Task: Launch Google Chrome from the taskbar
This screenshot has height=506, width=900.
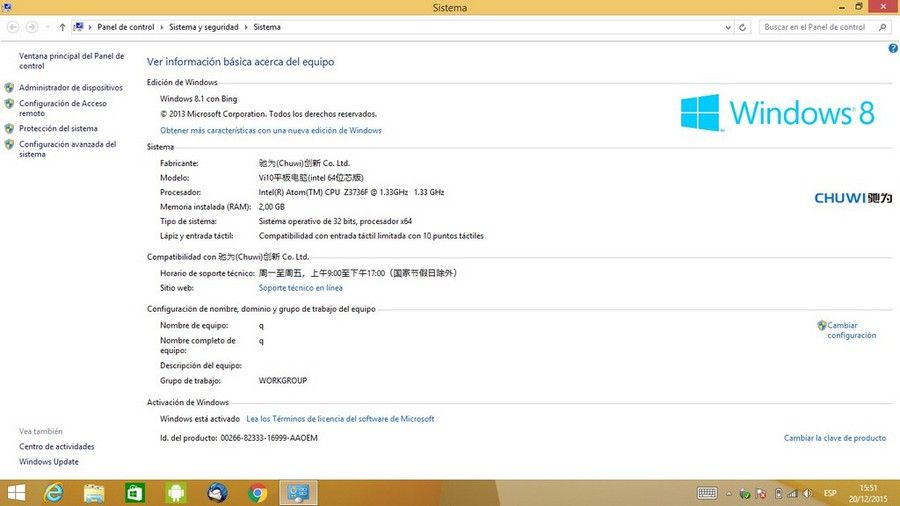Action: tap(258, 493)
